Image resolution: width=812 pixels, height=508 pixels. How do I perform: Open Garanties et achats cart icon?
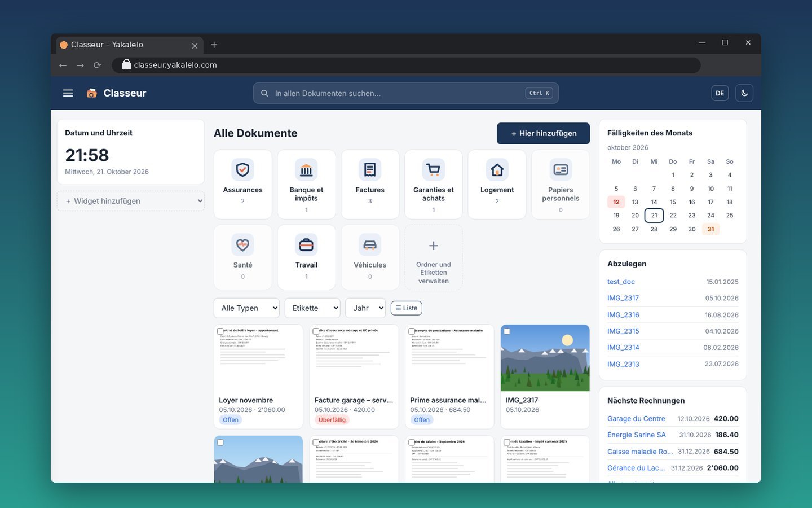coord(434,169)
